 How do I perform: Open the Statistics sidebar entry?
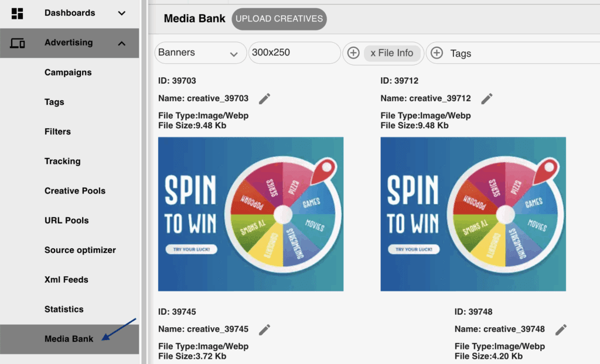[64, 309]
